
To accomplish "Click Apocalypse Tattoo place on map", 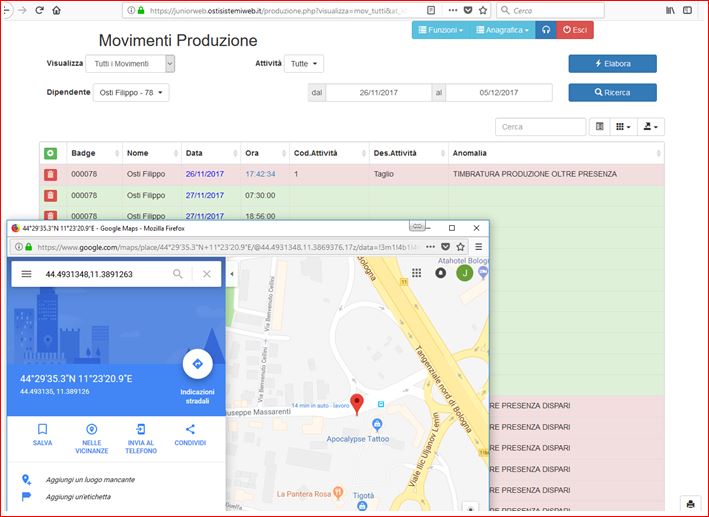I will tap(358, 439).
